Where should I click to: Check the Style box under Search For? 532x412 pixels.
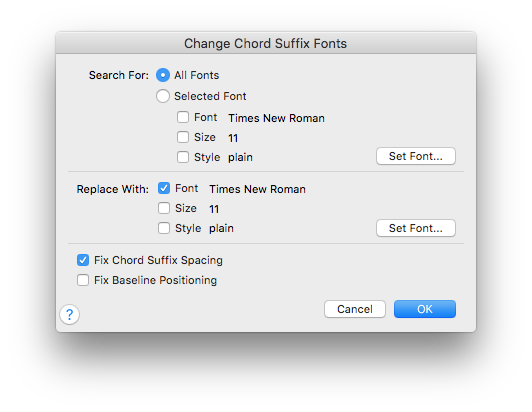coord(183,157)
